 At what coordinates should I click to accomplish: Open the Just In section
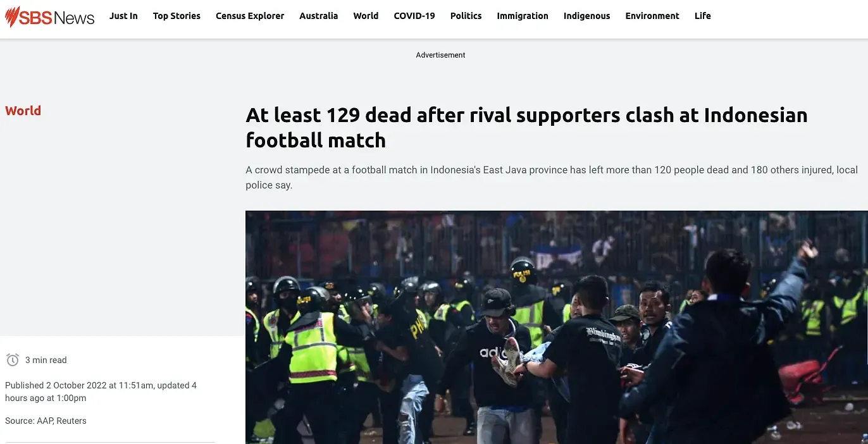(123, 16)
